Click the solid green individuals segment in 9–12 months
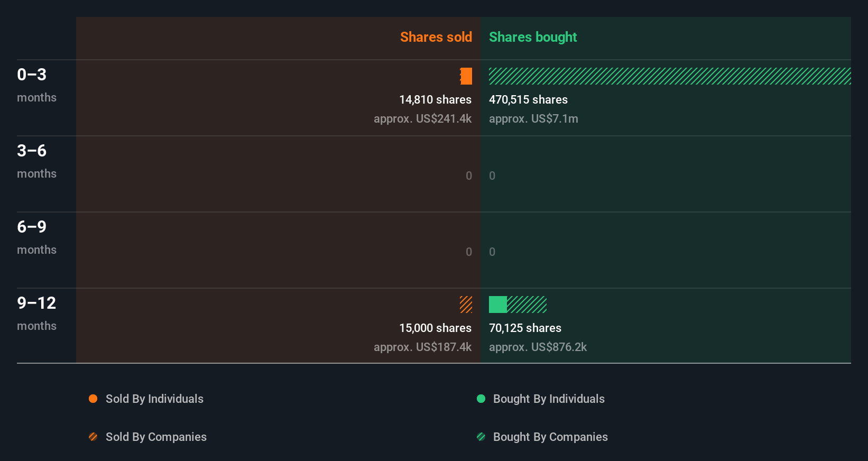The image size is (868, 461). (498, 305)
